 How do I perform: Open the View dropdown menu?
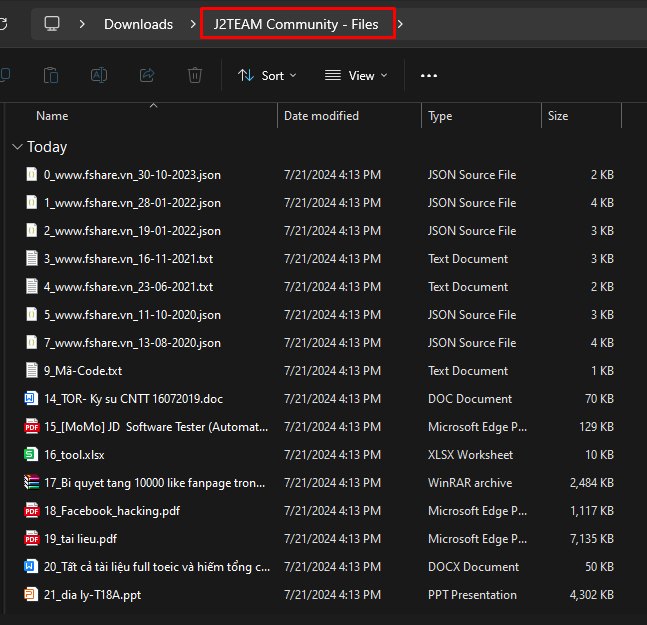356,75
